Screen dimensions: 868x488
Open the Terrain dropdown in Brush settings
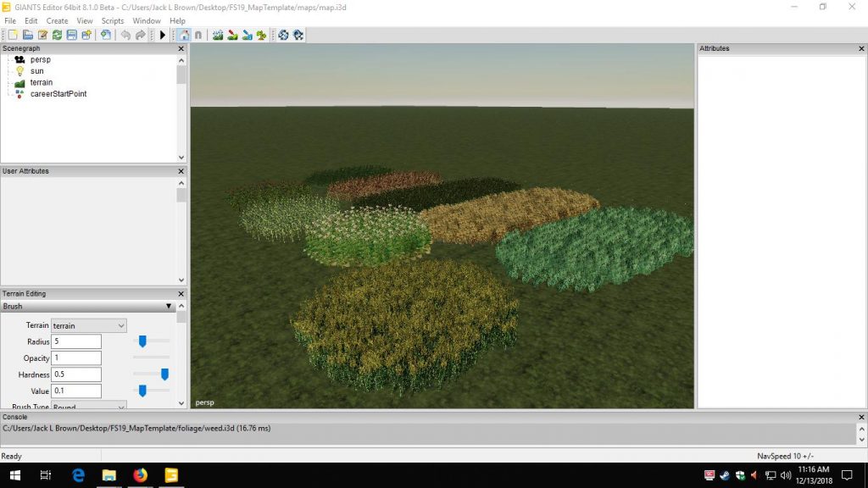[88, 325]
